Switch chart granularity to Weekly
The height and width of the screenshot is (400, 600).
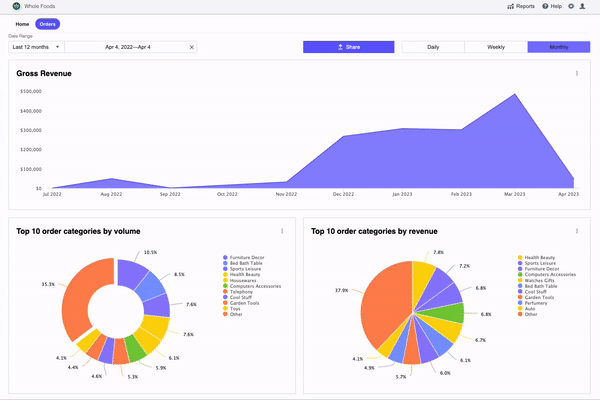(x=496, y=47)
